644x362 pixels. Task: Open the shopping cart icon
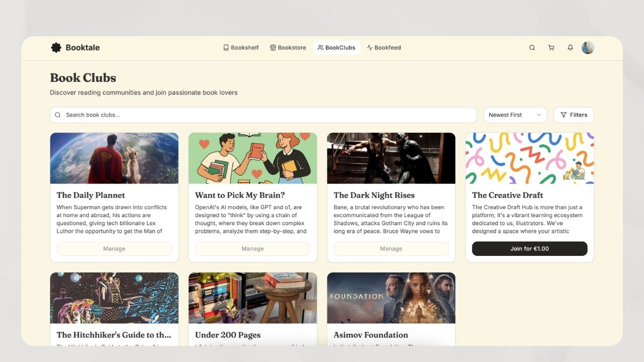[x=551, y=48]
